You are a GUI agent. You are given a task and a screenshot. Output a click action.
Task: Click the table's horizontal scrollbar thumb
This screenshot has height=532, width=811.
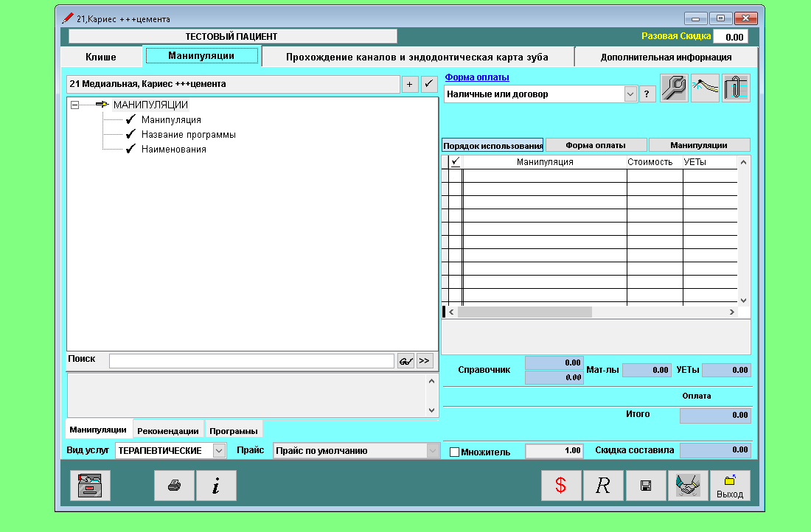pos(525,312)
